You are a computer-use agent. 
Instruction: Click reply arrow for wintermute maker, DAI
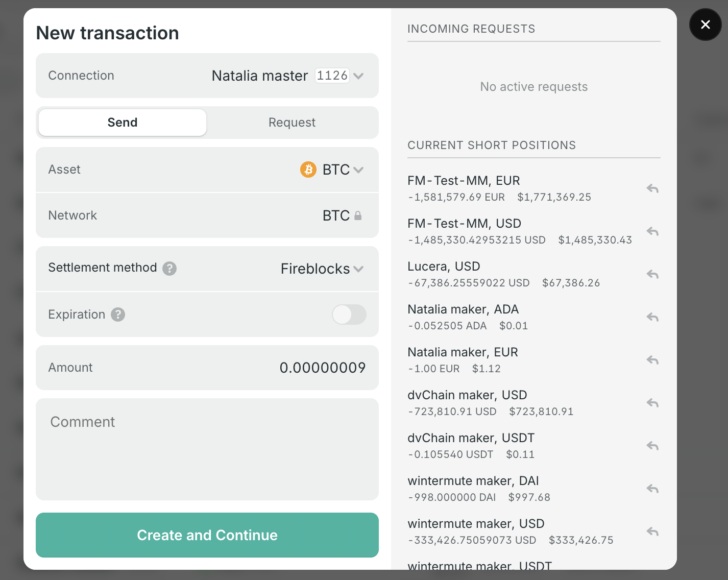[652, 489]
